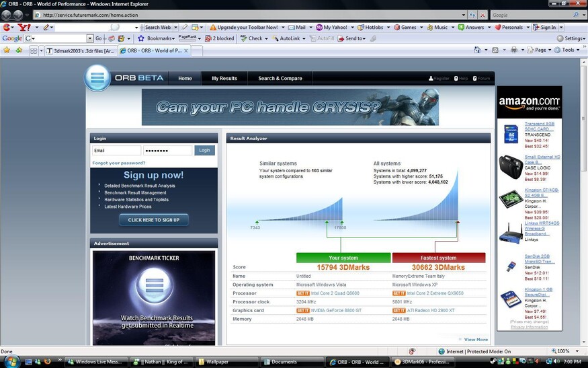Click the CLICK HERE TO SIGN UP button
The image size is (588, 368).
click(x=154, y=220)
